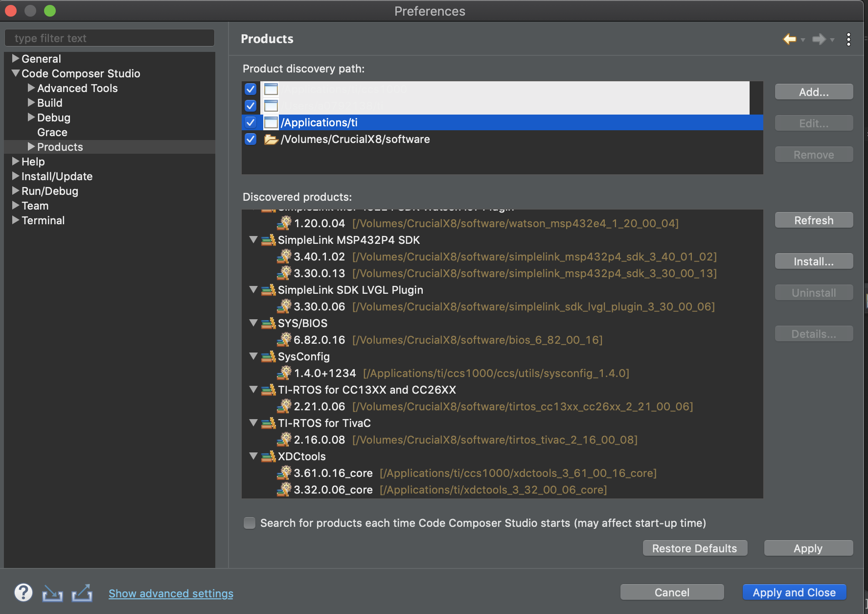This screenshot has height=614, width=868.
Task: Click the Apply button
Action: (x=808, y=548)
